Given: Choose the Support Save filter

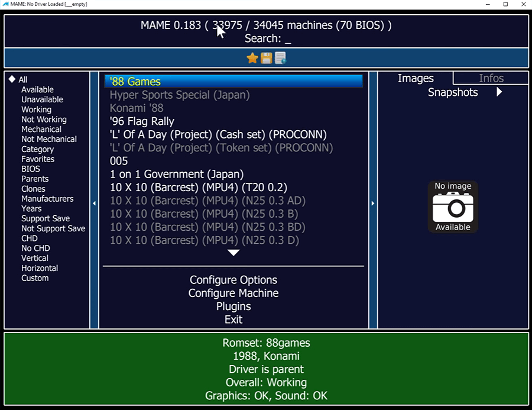Looking at the screenshot, I should click(x=46, y=218).
